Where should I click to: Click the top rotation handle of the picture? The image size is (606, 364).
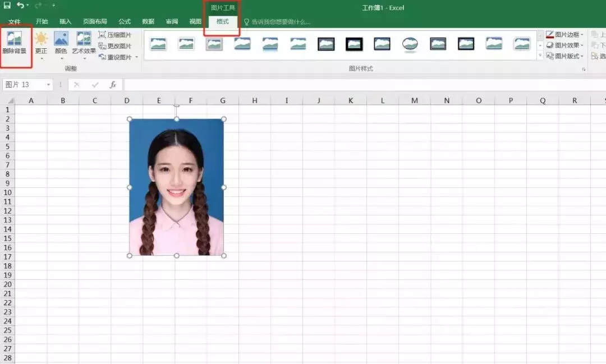click(x=177, y=105)
